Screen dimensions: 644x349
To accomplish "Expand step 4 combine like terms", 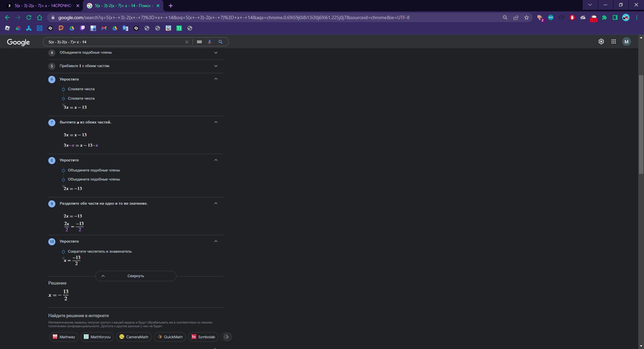I will [136, 53].
